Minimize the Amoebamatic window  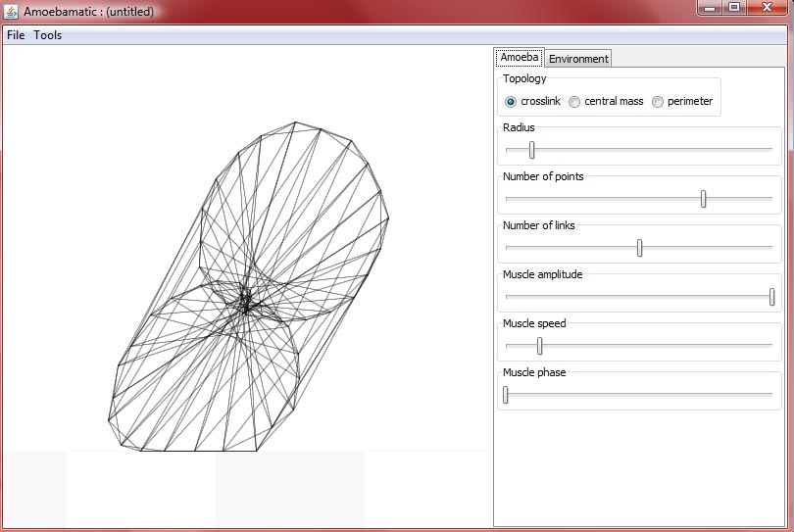tap(710, 8)
